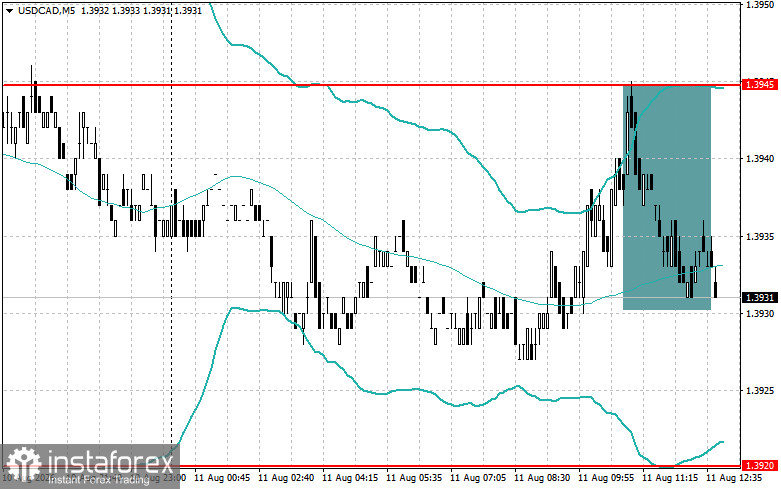Click the 11 Aug 05:35 time label

pyautogui.click(x=414, y=478)
